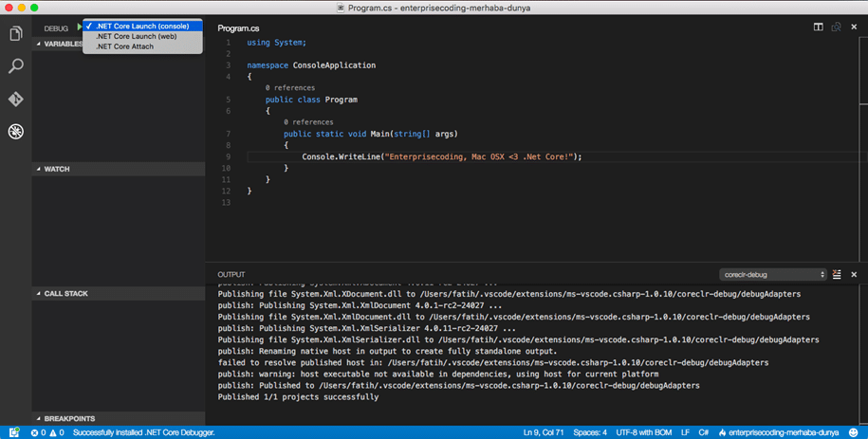Screen dimensions: 868x439
Task: Start debugging with the green play arrow
Action: [x=79, y=27]
